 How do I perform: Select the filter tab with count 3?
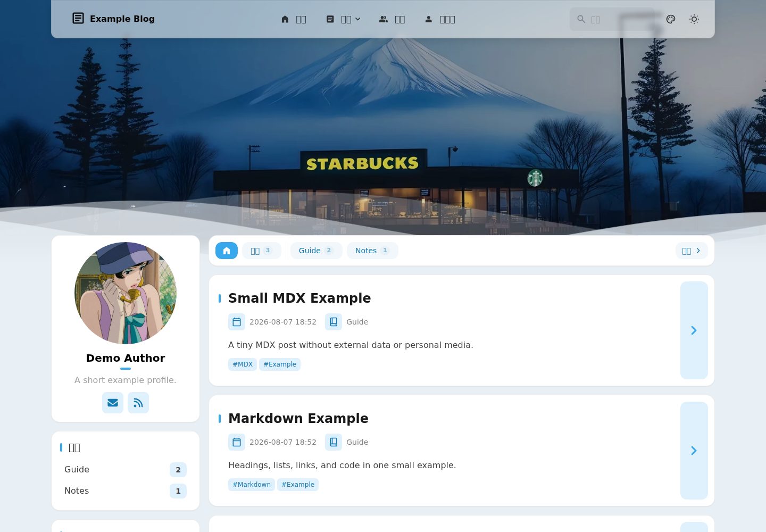[x=262, y=251]
